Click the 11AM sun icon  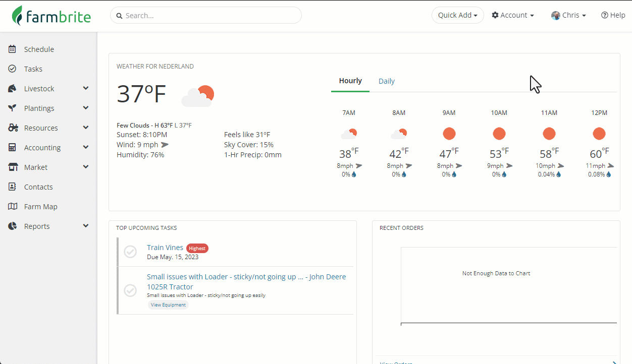[549, 134]
